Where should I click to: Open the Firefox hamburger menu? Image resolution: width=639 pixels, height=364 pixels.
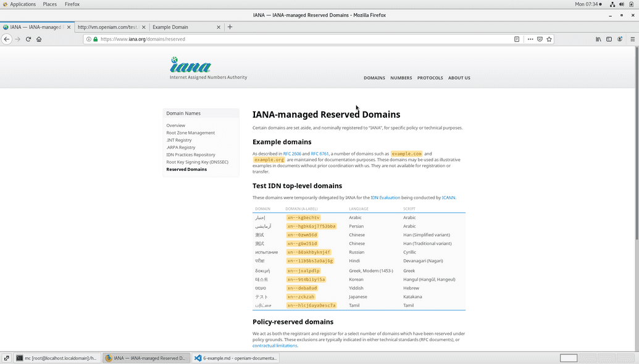point(632,39)
